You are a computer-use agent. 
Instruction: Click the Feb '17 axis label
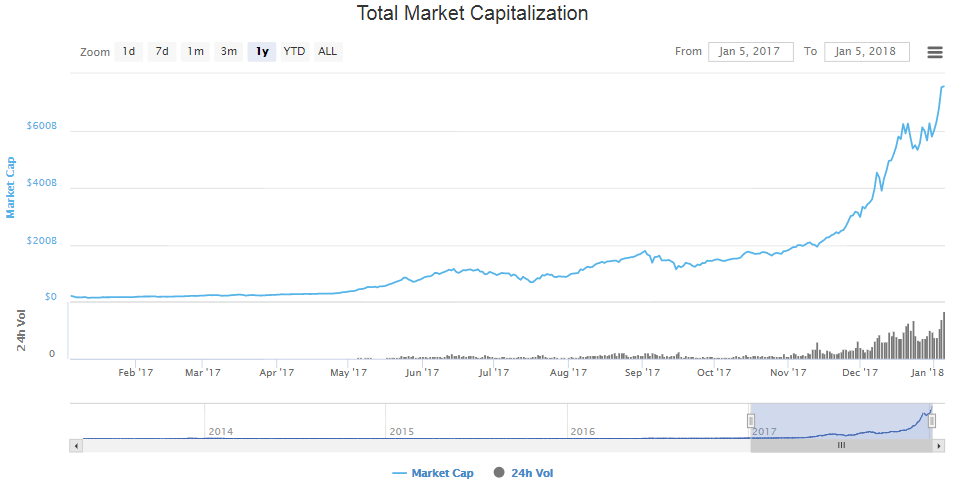[135, 373]
